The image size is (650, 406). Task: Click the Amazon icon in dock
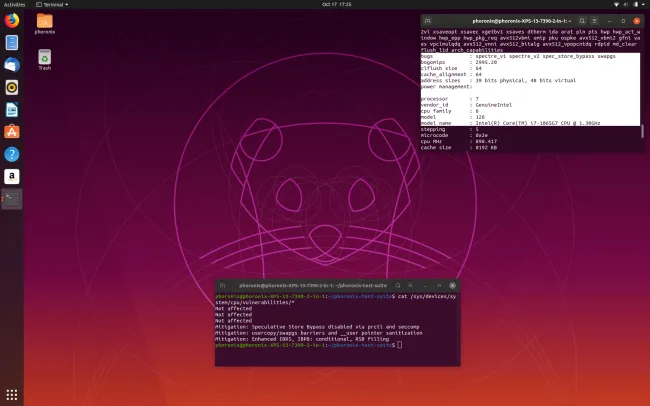[x=12, y=176]
